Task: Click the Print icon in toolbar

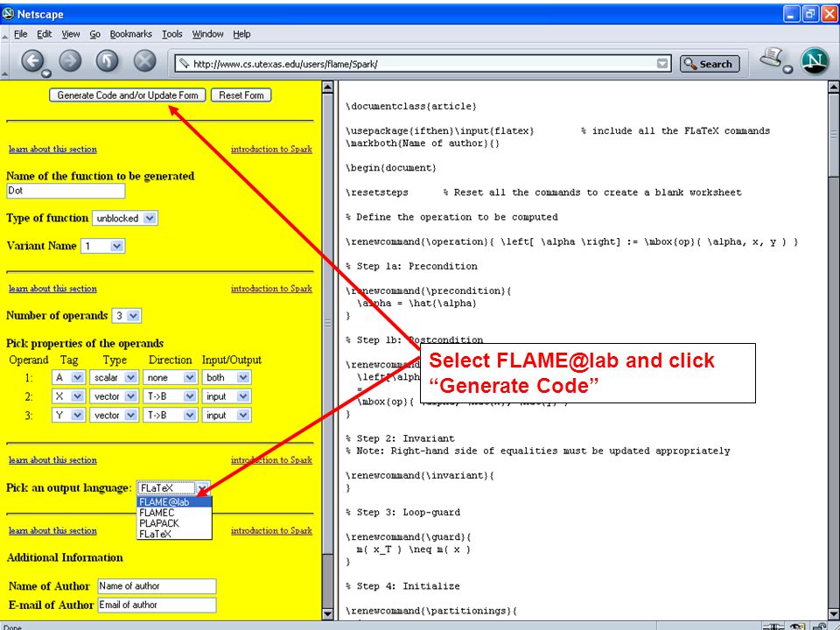Action: click(772, 58)
